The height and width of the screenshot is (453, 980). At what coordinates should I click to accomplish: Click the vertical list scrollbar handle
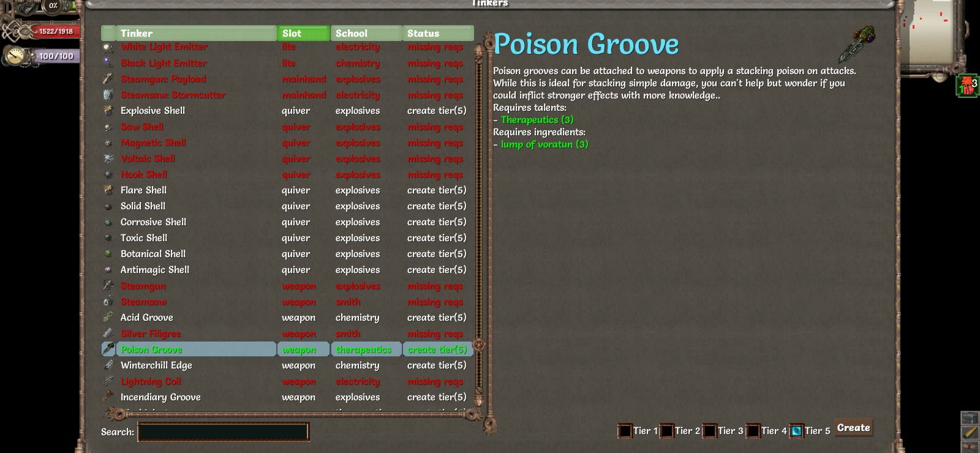click(479, 345)
